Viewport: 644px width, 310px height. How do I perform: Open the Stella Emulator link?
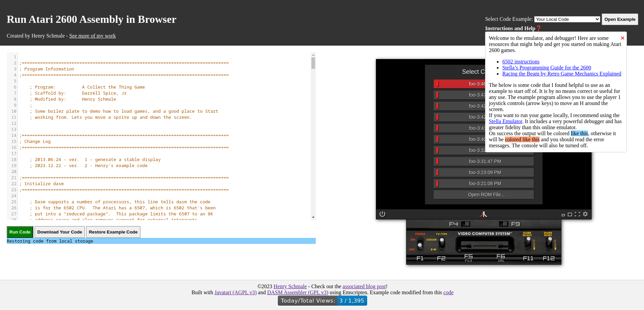click(x=505, y=121)
